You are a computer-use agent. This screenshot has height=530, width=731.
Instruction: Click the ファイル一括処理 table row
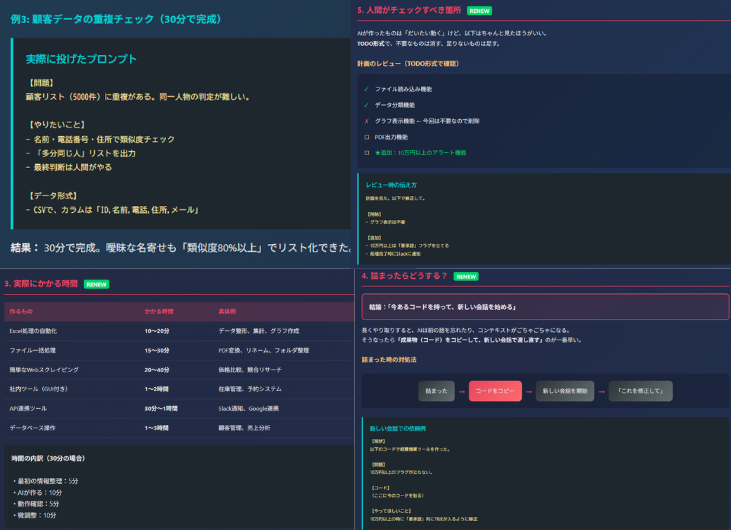pos(179,351)
